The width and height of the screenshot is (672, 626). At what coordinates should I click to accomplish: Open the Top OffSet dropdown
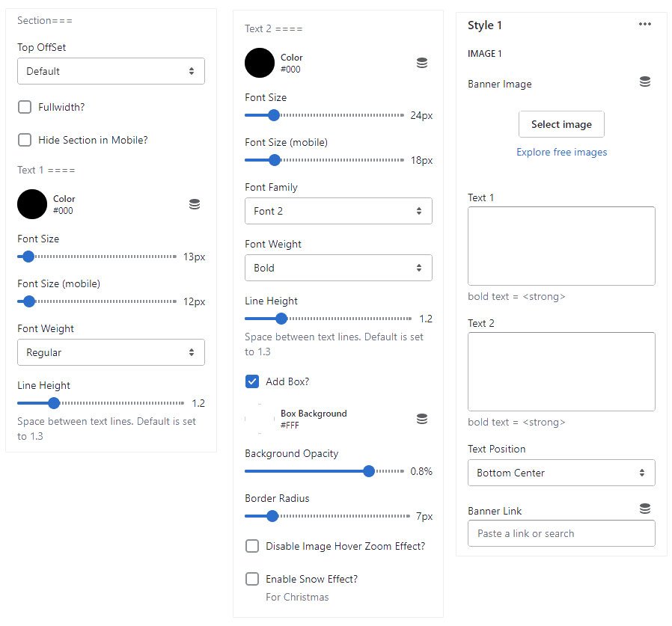coord(111,71)
